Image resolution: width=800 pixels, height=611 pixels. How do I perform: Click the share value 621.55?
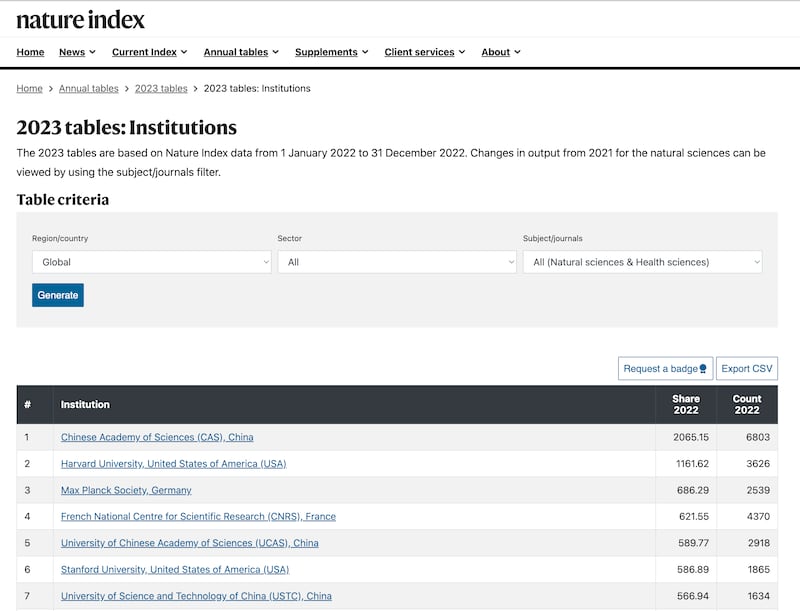tap(694, 517)
